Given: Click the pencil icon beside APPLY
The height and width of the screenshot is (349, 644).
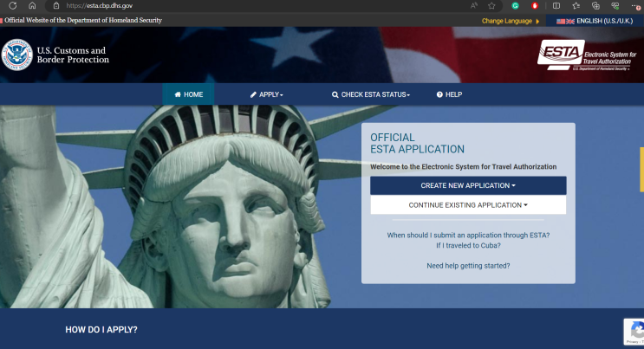Looking at the screenshot, I should click(x=253, y=94).
